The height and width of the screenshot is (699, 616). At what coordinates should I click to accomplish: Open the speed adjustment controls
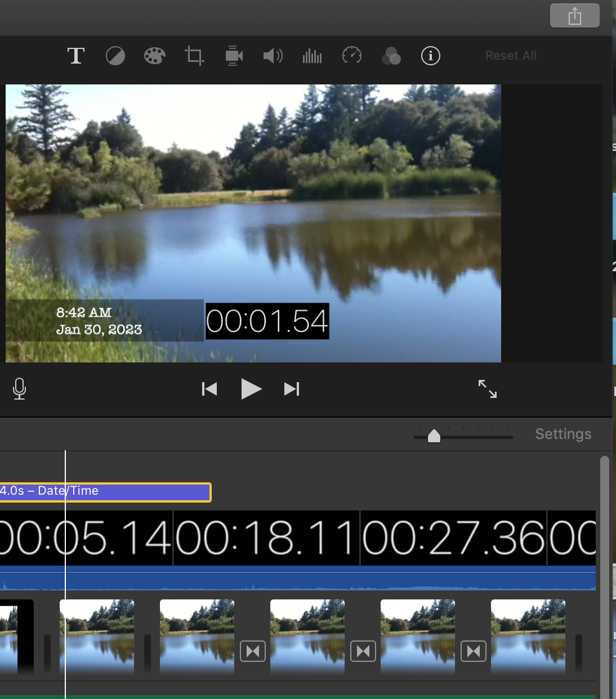coord(352,56)
